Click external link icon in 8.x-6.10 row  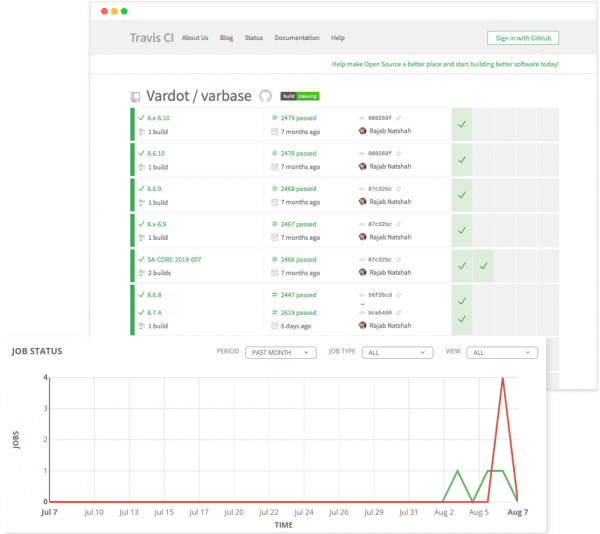click(398, 118)
